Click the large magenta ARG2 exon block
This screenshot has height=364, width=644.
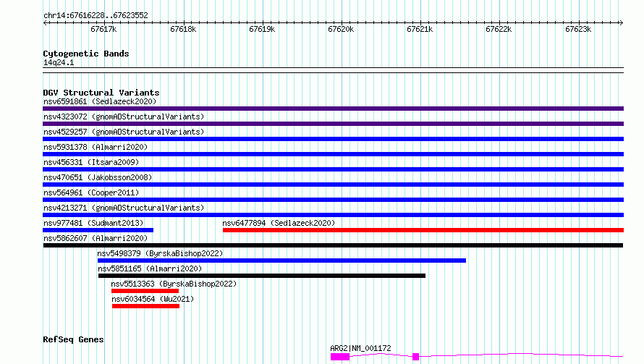point(340,357)
